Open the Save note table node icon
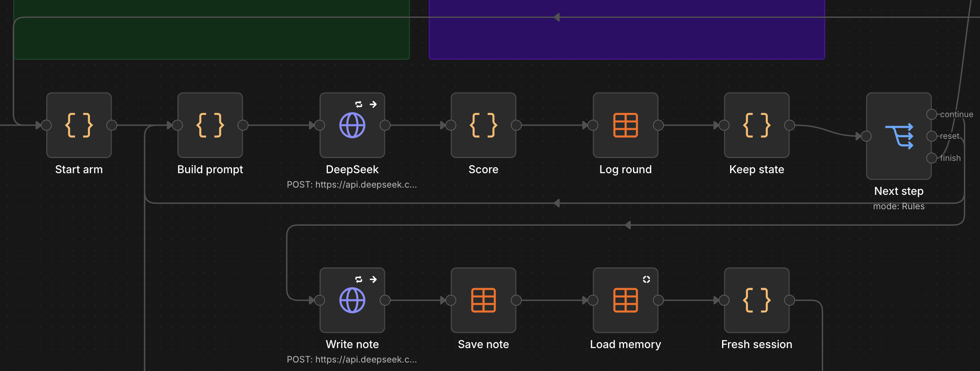The height and width of the screenshot is (371, 980). pyautogui.click(x=483, y=300)
